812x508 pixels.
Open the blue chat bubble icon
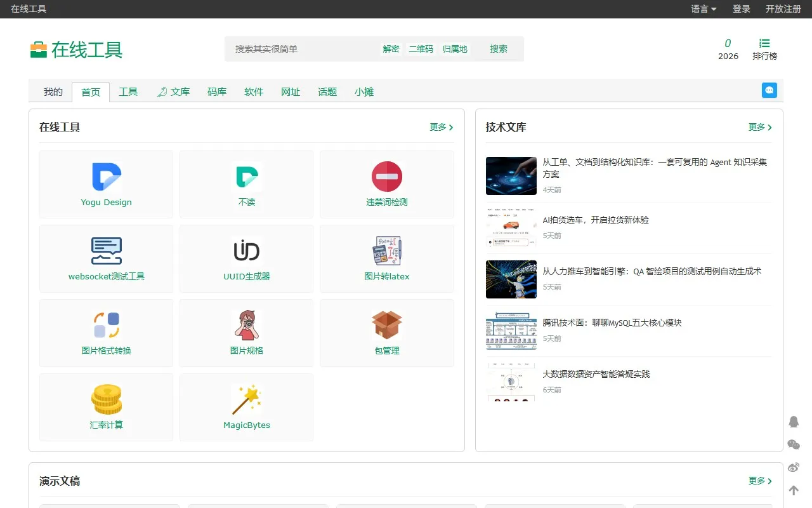(x=769, y=90)
